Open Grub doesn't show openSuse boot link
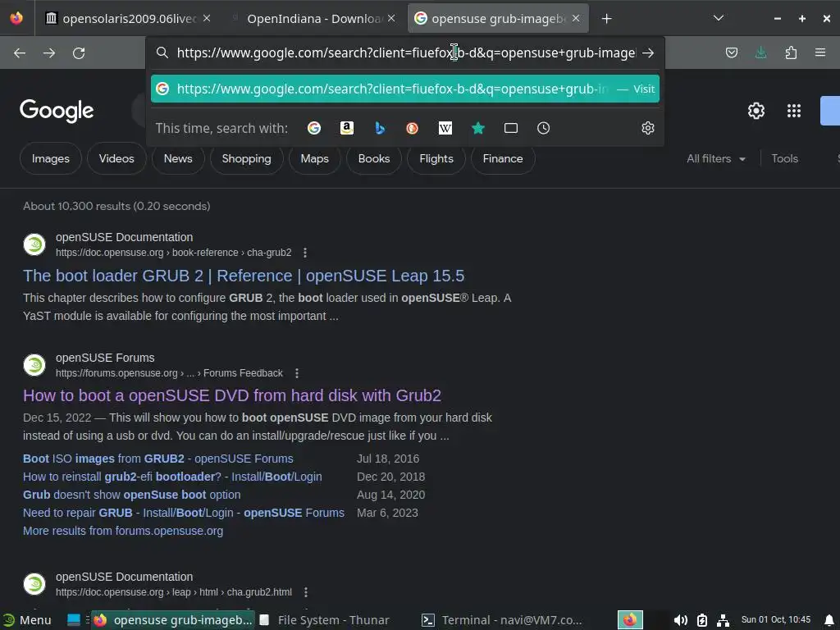The width and height of the screenshot is (840, 630). (x=132, y=495)
